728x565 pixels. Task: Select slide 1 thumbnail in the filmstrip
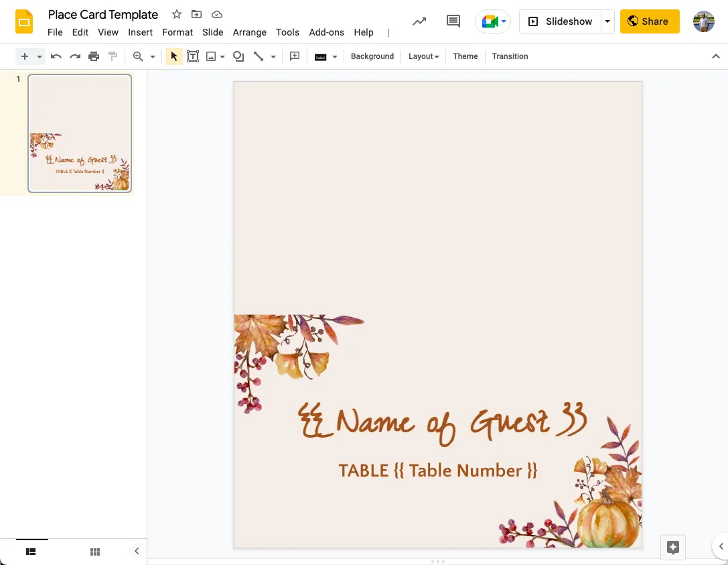click(x=79, y=133)
